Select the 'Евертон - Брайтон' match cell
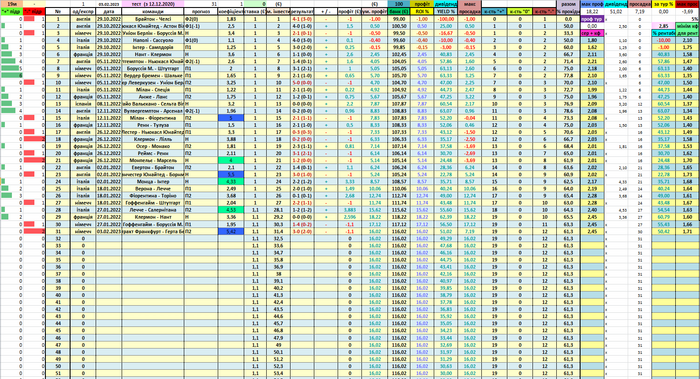 [x=153, y=167]
